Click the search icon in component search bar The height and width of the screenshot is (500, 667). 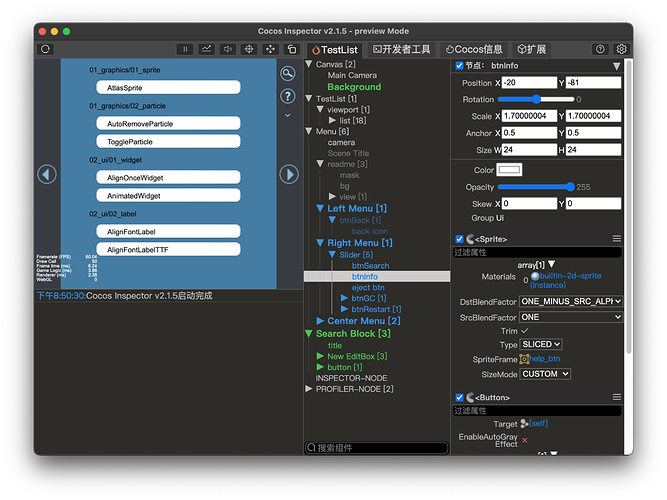click(311, 448)
